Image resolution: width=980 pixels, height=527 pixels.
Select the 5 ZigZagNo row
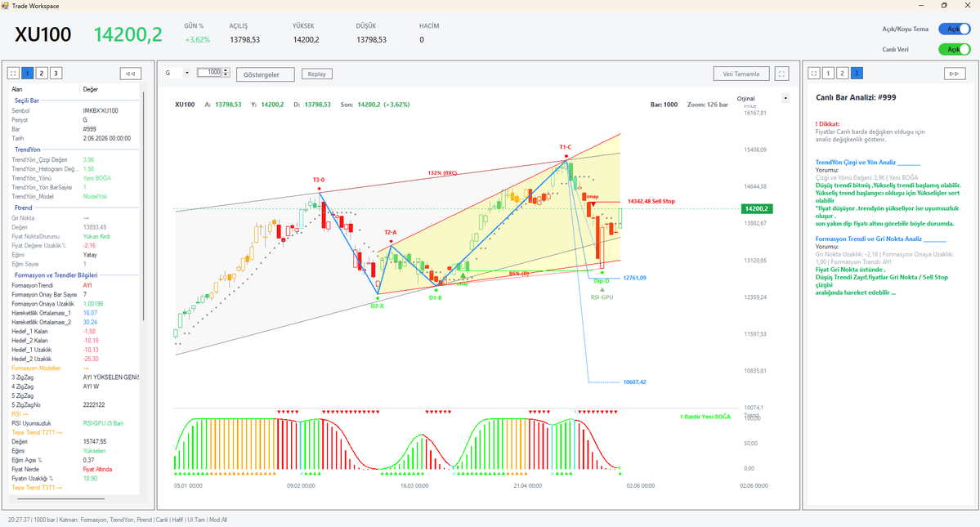point(75,405)
